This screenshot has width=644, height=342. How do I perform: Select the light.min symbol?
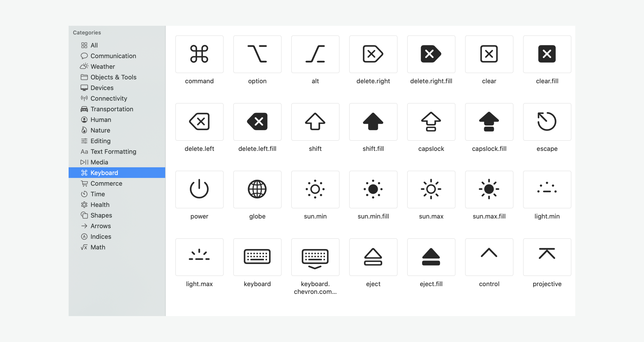547,189
